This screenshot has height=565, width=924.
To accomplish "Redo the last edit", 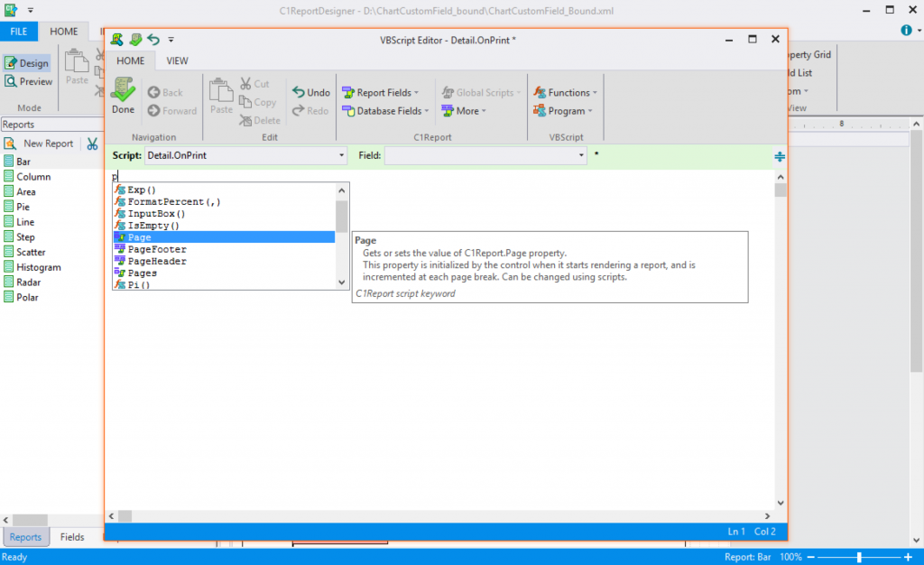I will click(310, 111).
